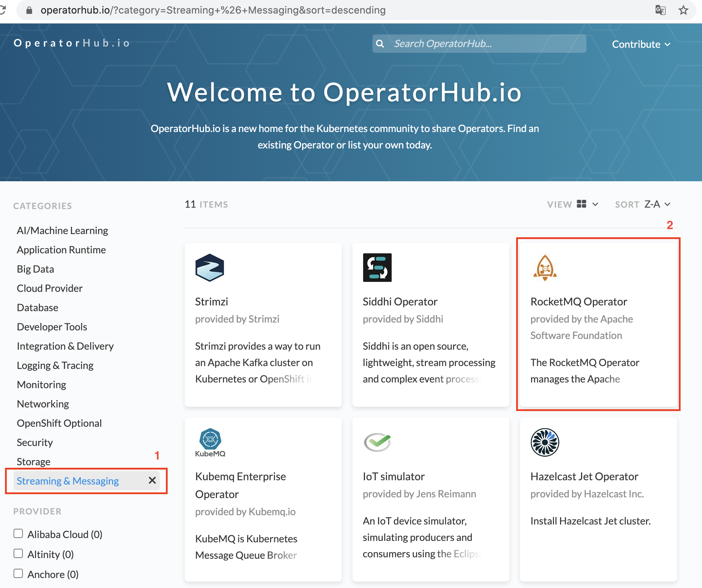Open the IoT simulator title

pos(394,476)
